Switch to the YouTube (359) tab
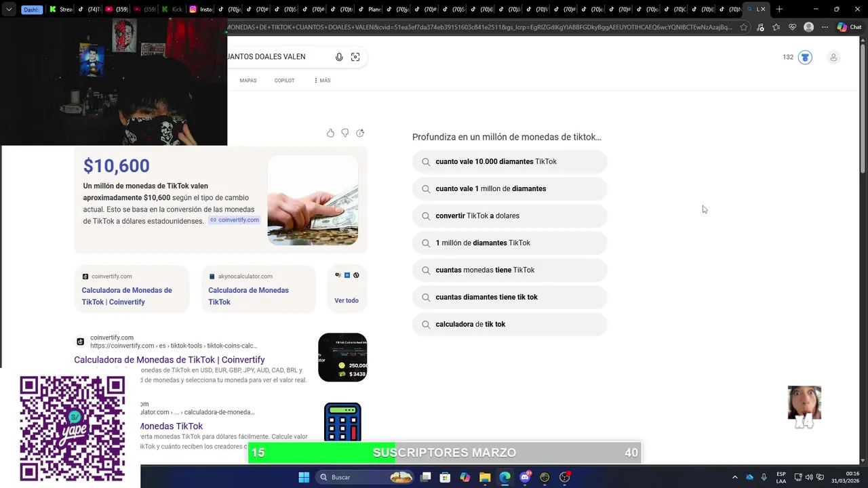Image resolution: width=868 pixels, height=488 pixels. (x=117, y=9)
